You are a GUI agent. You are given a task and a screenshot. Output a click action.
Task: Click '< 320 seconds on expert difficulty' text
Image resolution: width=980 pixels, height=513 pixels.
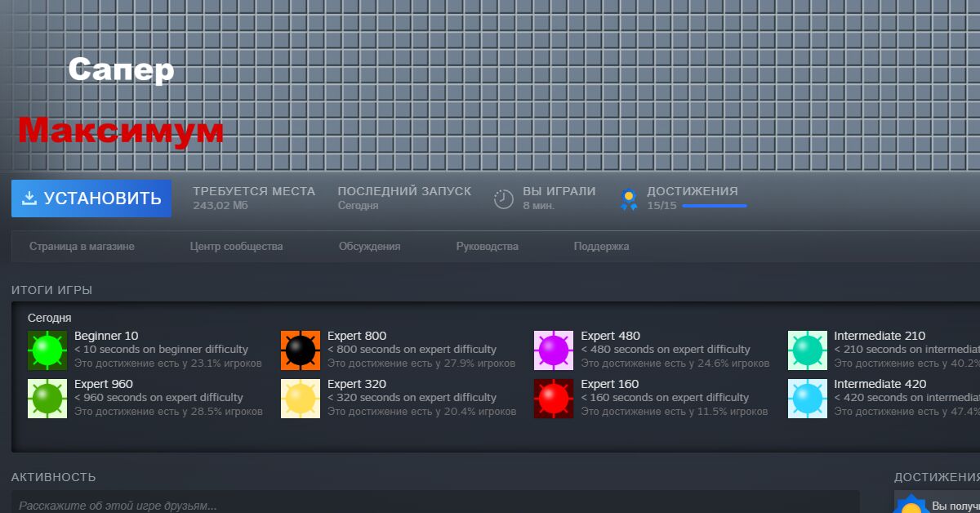(x=412, y=398)
